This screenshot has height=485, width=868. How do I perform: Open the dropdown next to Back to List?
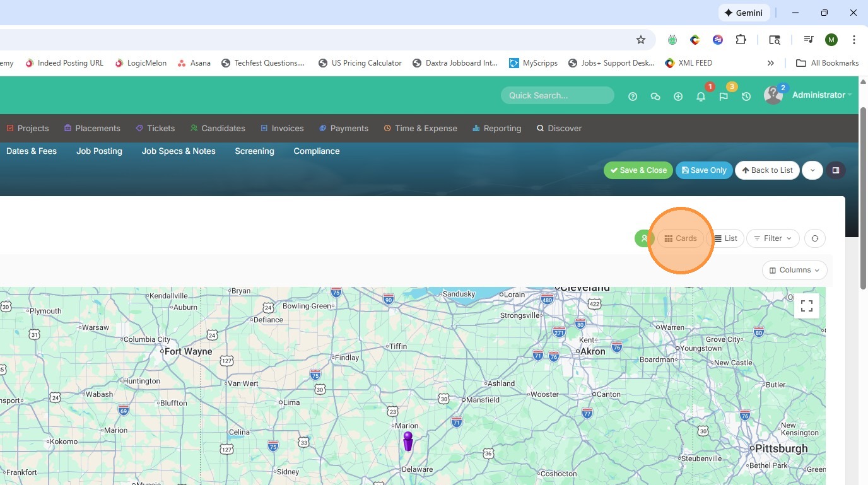[812, 170]
